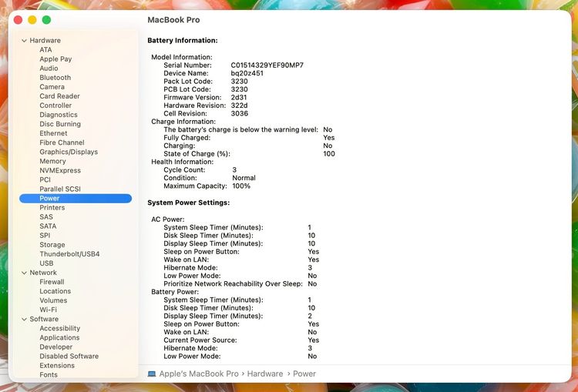Click the highlighted Power entry
This screenshot has height=392, width=578.
[x=76, y=198]
